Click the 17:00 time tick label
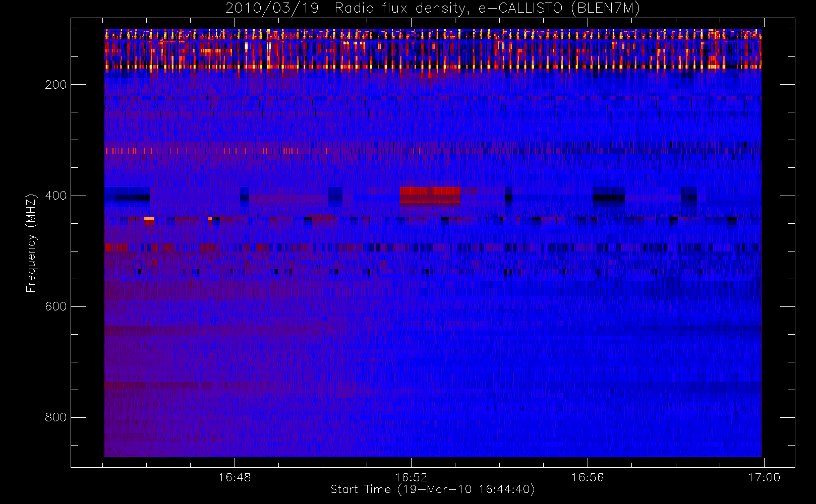The width and height of the screenshot is (816, 504). [x=764, y=477]
